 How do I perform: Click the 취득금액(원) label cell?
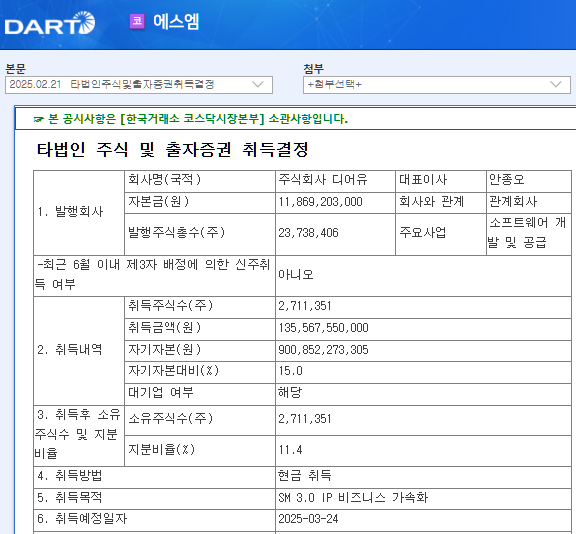(x=200, y=329)
